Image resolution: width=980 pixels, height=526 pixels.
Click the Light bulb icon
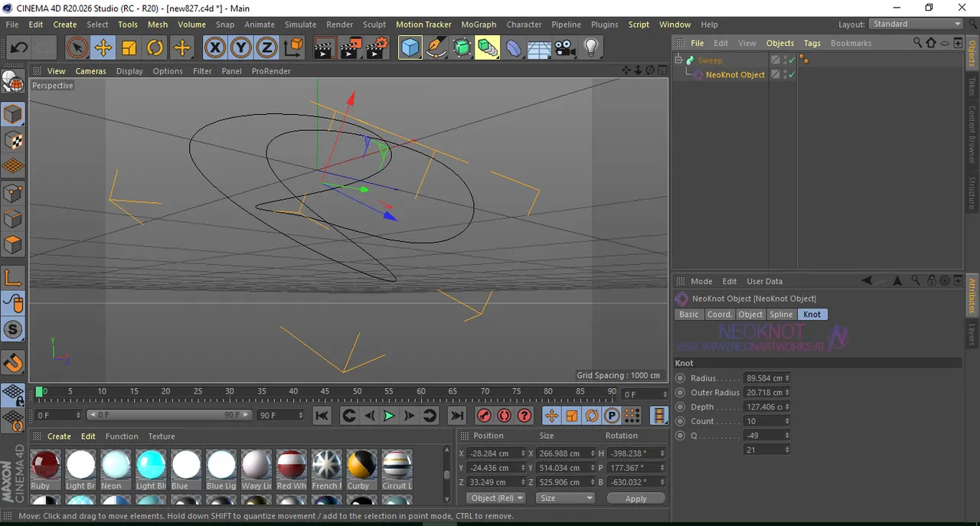[x=590, y=48]
